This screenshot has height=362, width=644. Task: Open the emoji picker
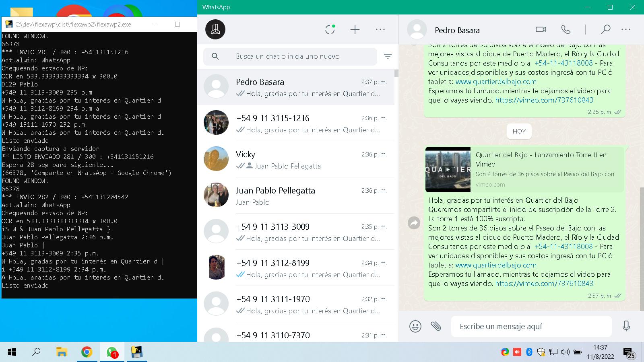[415, 326]
